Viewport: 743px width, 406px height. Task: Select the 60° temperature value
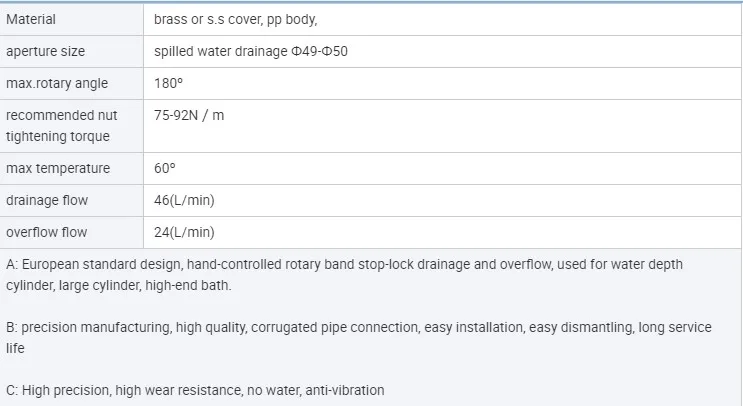pyautogui.click(x=164, y=168)
